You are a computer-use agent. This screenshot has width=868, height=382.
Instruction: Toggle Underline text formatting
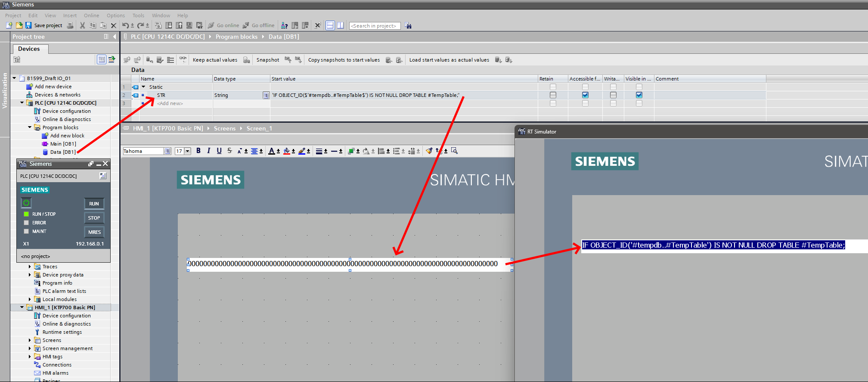pyautogui.click(x=219, y=151)
